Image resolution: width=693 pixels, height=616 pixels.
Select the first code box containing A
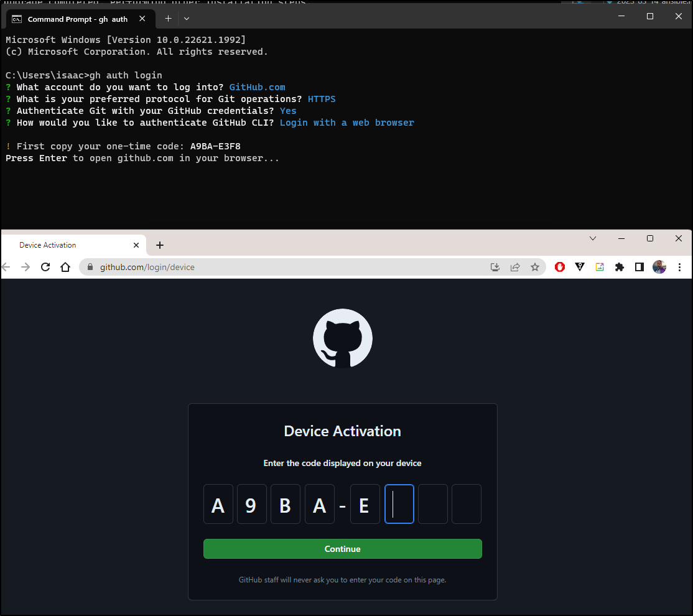click(218, 504)
